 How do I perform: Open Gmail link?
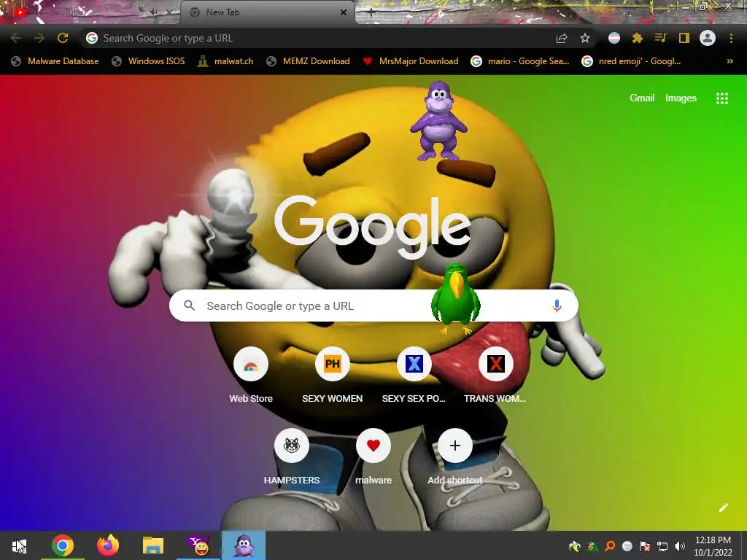642,98
